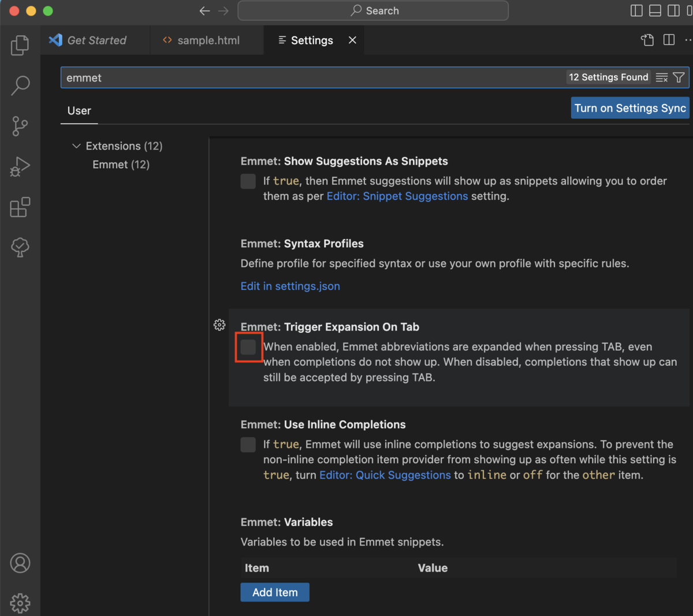Collapse the Extensions (12) tree node
This screenshot has height=616, width=693.
point(76,146)
